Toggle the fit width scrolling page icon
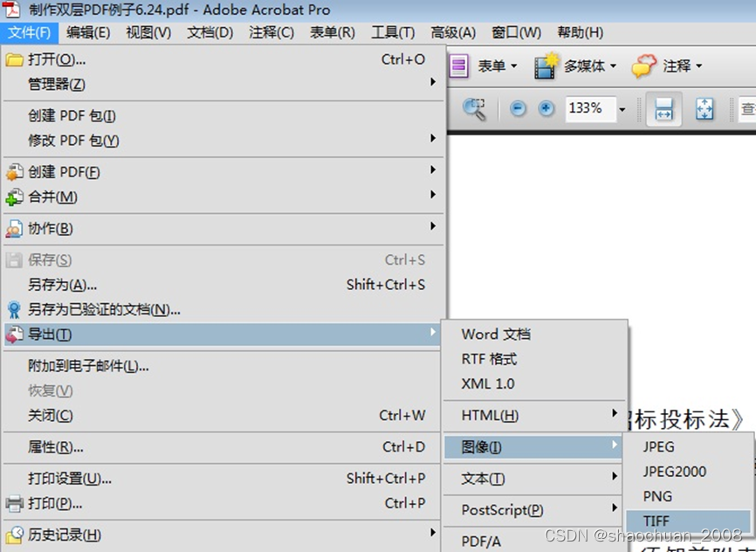756x552 pixels. [664, 109]
